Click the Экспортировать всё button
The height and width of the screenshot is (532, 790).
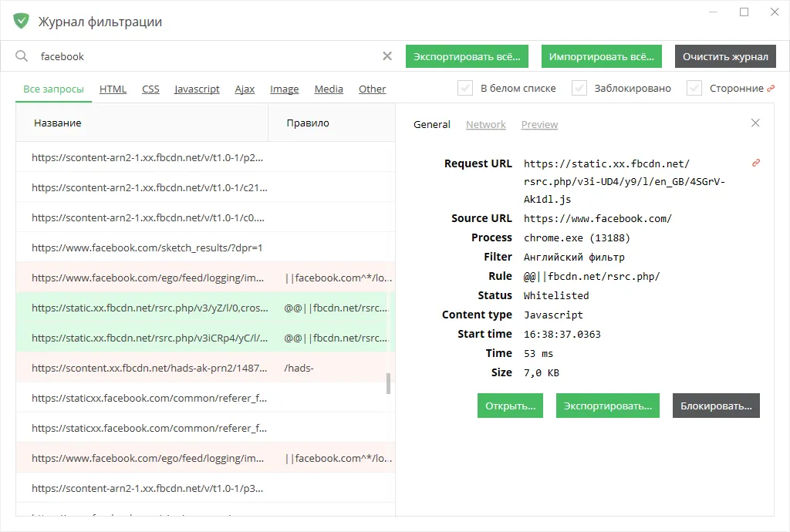point(467,56)
